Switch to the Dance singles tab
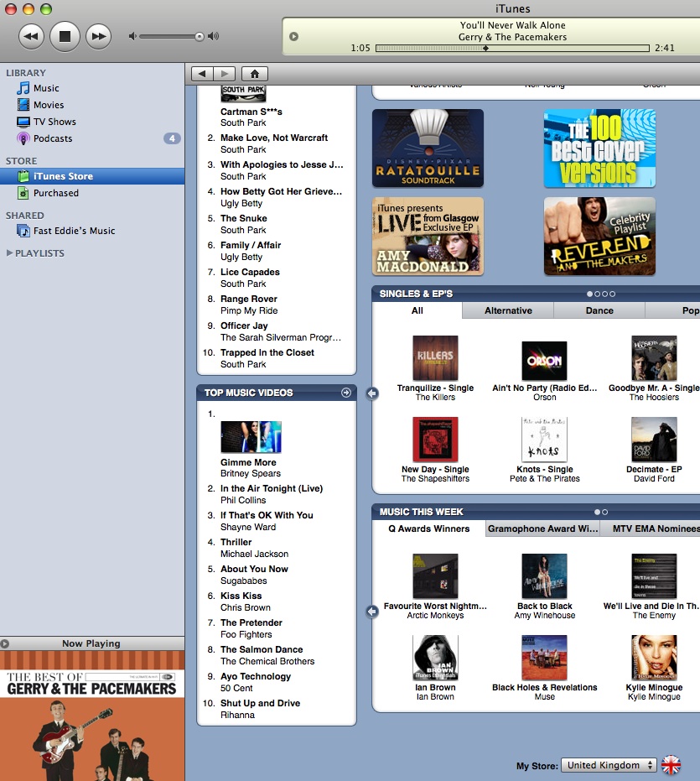The image size is (700, 781). pyautogui.click(x=599, y=310)
